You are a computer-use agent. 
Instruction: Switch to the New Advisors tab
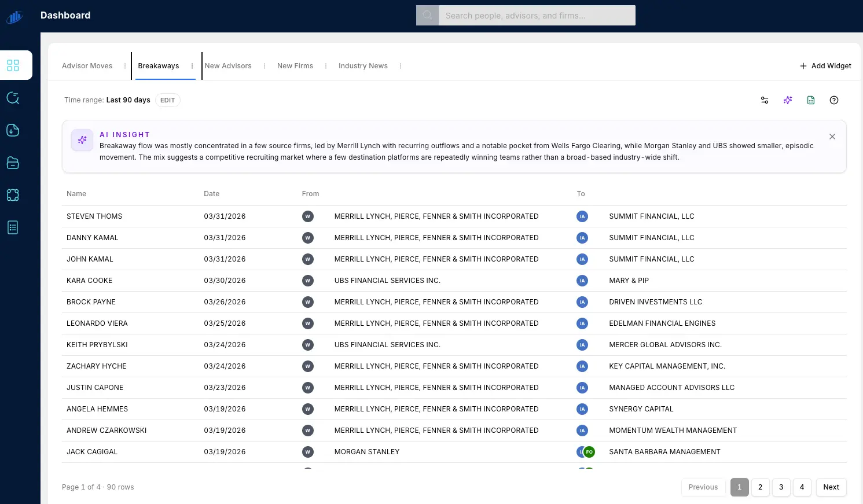point(228,66)
